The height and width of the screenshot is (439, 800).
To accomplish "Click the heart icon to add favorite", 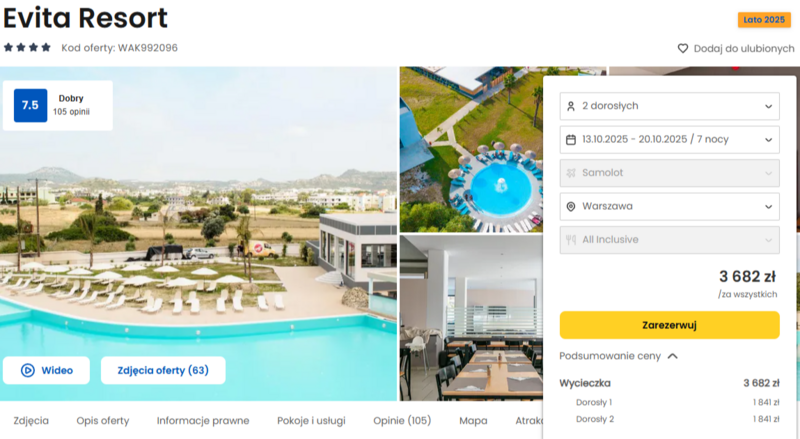I will click(x=683, y=48).
